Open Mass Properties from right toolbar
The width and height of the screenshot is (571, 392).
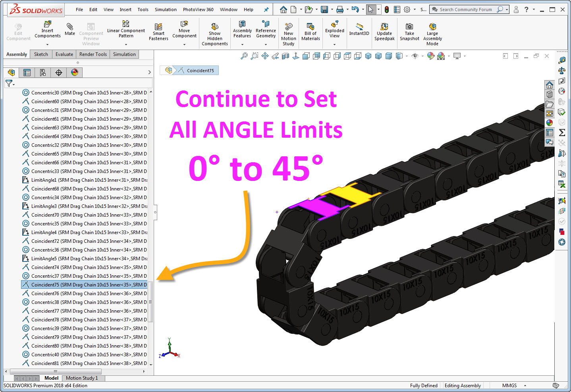(562, 71)
